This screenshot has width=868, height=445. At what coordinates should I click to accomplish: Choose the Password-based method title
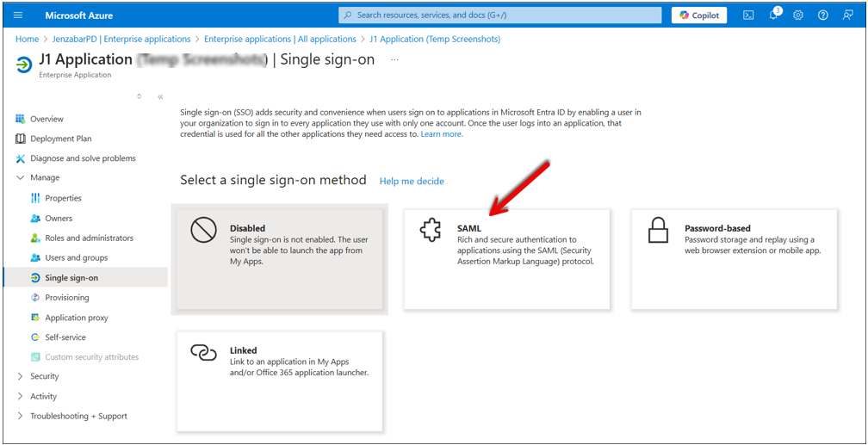pos(717,228)
